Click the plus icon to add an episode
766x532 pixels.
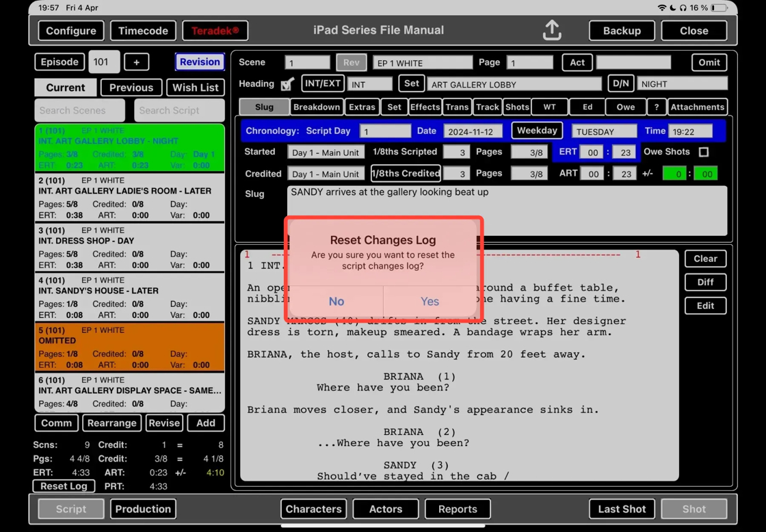tap(136, 62)
